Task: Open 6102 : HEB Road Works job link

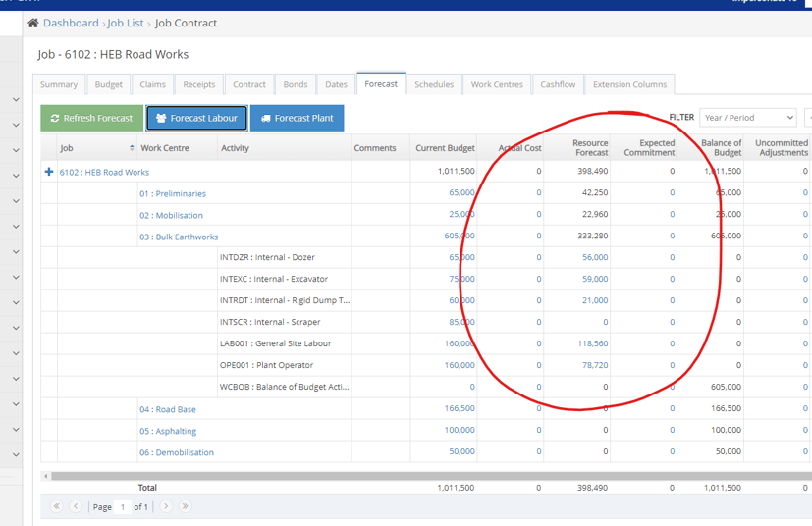Action: (x=104, y=172)
